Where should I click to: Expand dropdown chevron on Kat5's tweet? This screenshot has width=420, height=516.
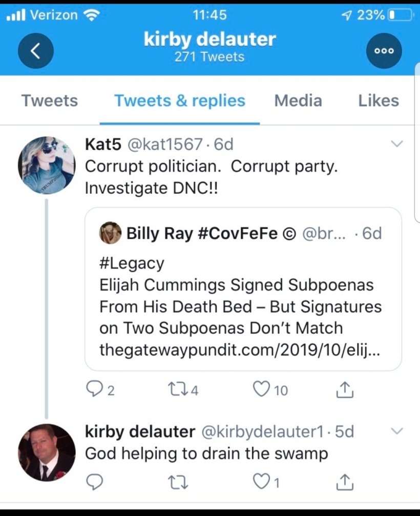pos(397,145)
